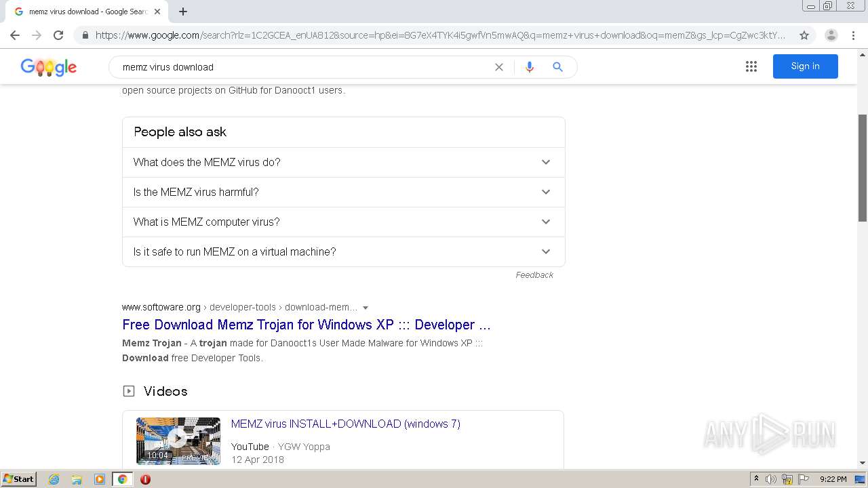The width and height of the screenshot is (868, 488).
Task: Click the scrollbar up arrow
Action: pos(863,54)
